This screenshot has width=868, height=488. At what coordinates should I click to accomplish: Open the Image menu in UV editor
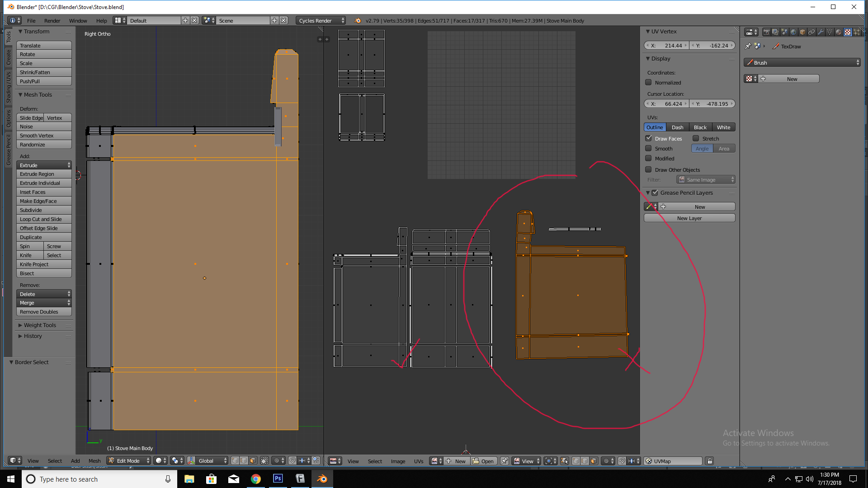(398, 461)
